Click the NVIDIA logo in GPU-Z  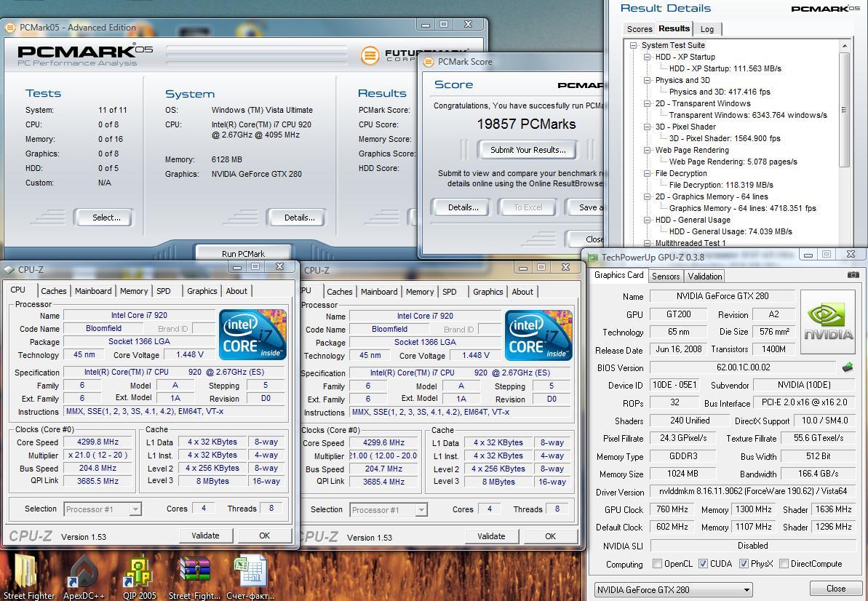pyautogui.click(x=827, y=322)
